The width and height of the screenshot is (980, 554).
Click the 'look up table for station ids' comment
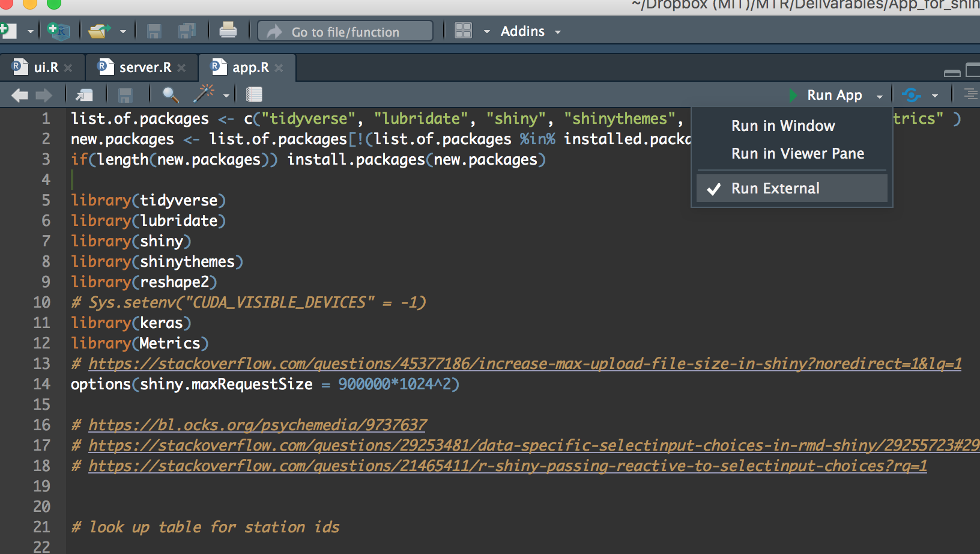[205, 527]
